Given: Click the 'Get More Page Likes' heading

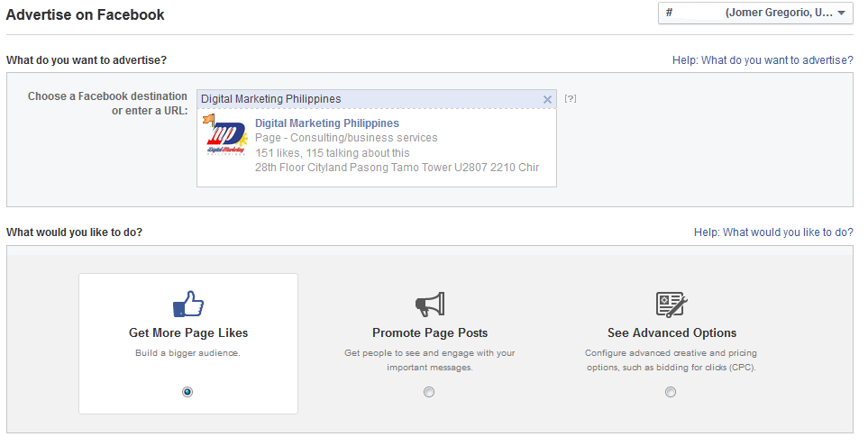Looking at the screenshot, I should coord(188,332).
